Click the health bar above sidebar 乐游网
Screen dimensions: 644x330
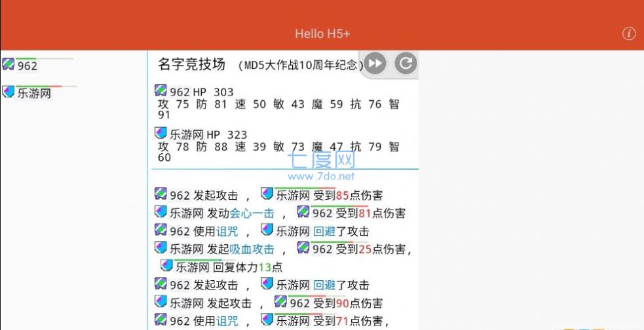click(x=47, y=86)
